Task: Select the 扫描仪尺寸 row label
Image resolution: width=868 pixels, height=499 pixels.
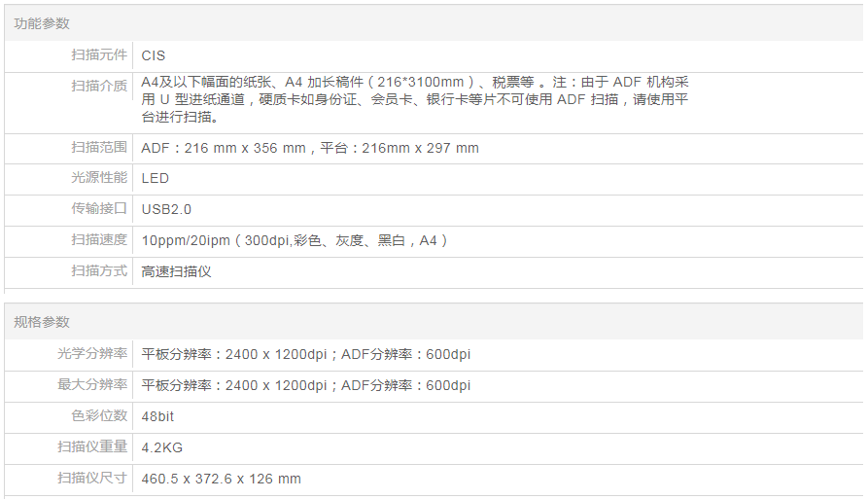Action: 91,479
